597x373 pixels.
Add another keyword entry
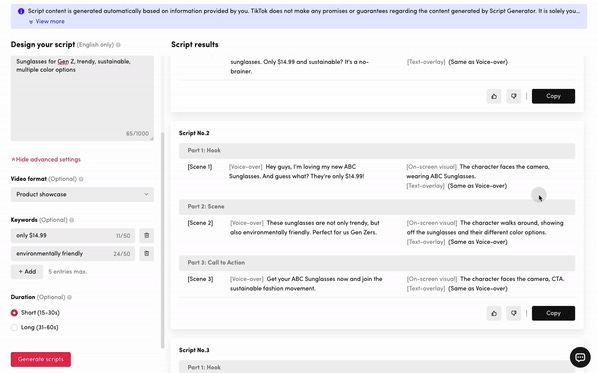pyautogui.click(x=27, y=272)
